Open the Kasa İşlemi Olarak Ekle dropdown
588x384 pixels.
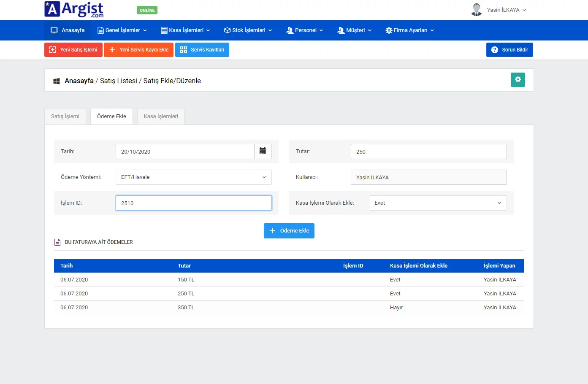point(437,203)
